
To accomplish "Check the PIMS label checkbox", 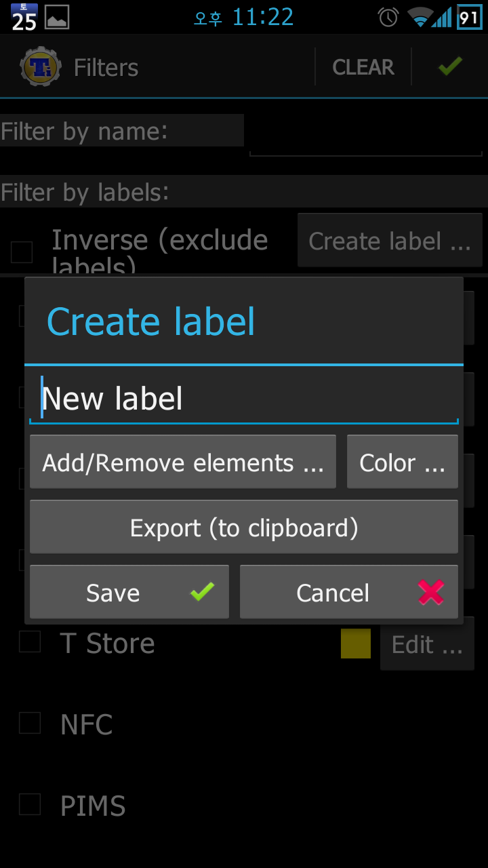I will (x=30, y=804).
